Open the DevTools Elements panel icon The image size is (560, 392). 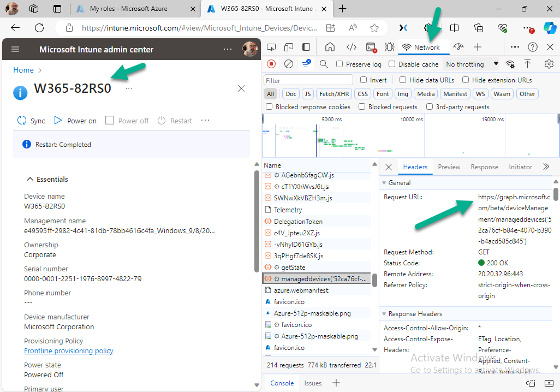click(352, 47)
